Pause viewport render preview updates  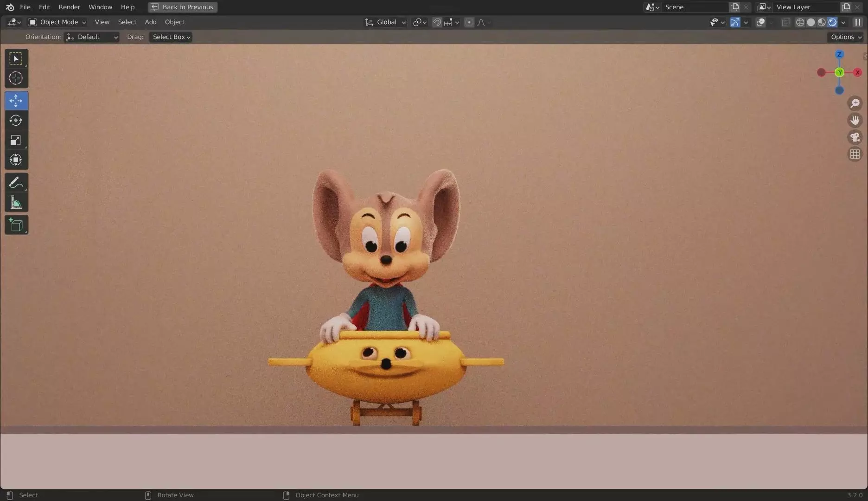[858, 22]
